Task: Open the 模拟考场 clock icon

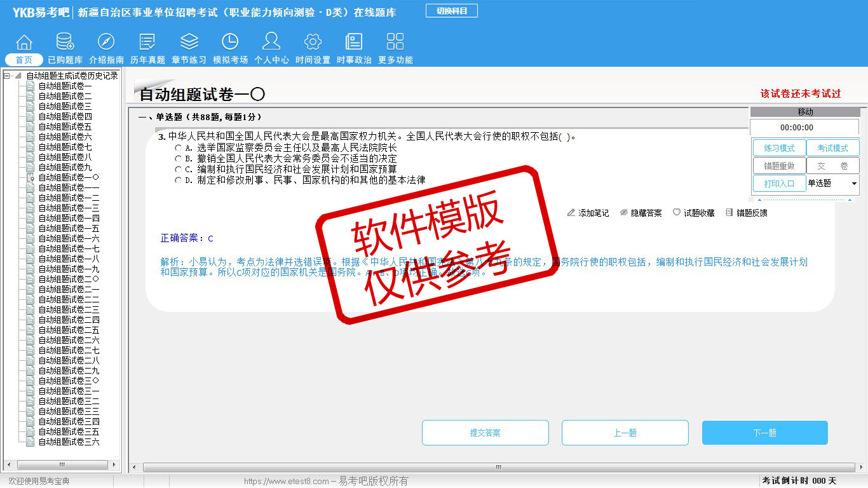Action: tap(230, 43)
